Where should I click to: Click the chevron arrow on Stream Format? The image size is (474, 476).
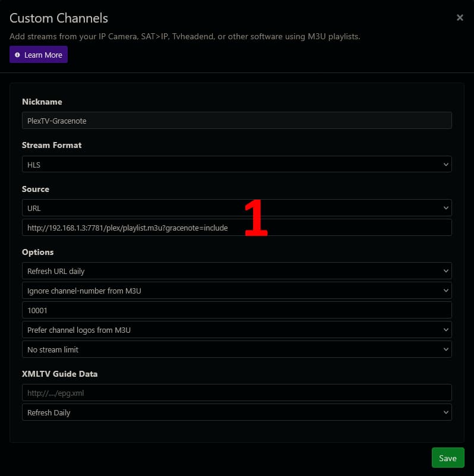click(446, 165)
